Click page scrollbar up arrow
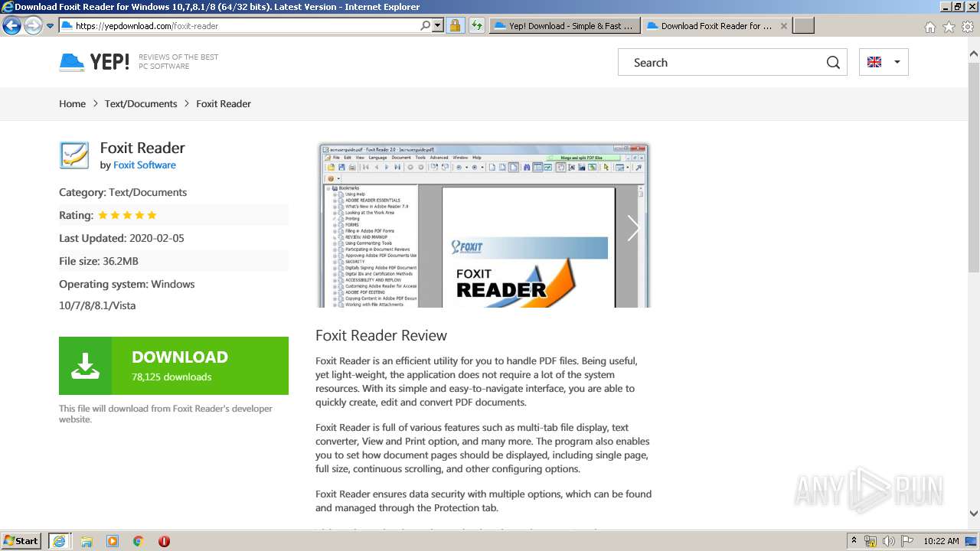 tap(974, 54)
